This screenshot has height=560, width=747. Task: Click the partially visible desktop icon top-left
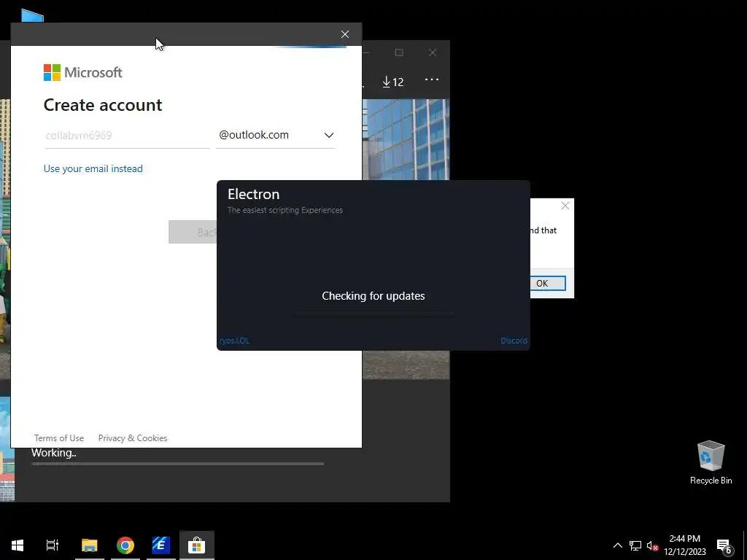tap(32, 16)
